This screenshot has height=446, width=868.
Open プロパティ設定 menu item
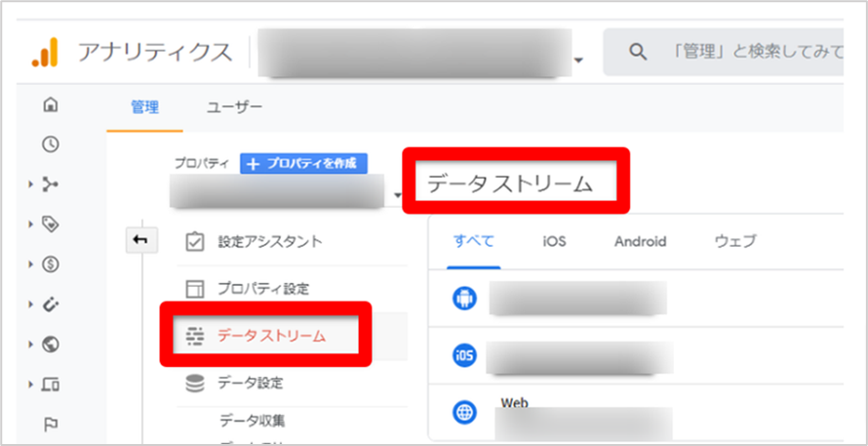[x=263, y=289]
